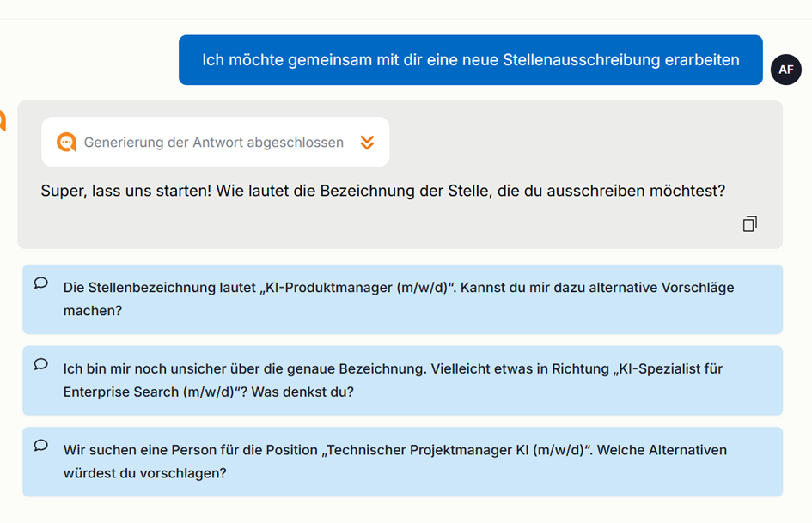
Task: Click the speech bubble icon beside the Technischer Projektmanager suggestion
Action: [41, 446]
